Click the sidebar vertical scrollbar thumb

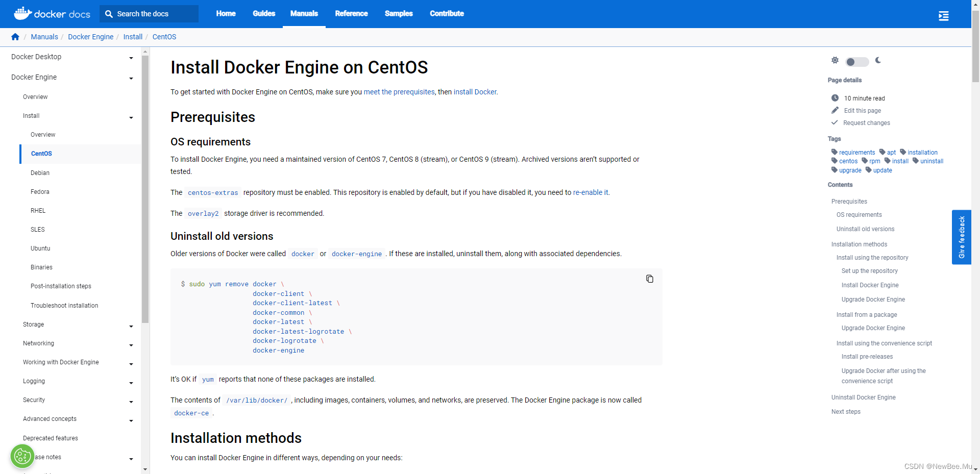coord(145,189)
